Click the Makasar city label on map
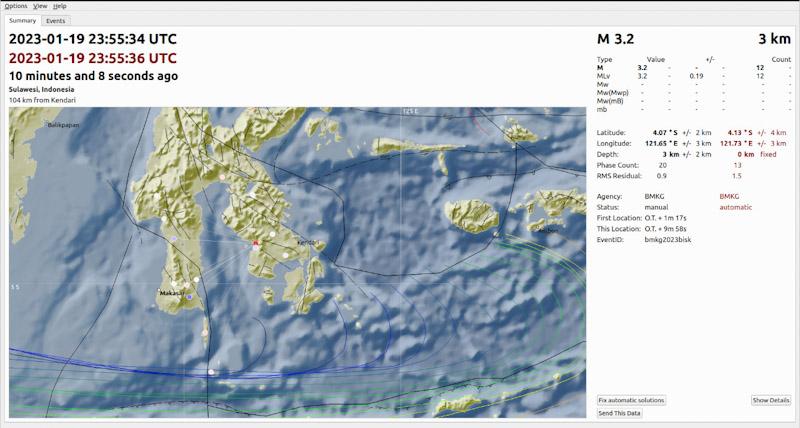Viewport: 800px width, 428px height. 172,293
